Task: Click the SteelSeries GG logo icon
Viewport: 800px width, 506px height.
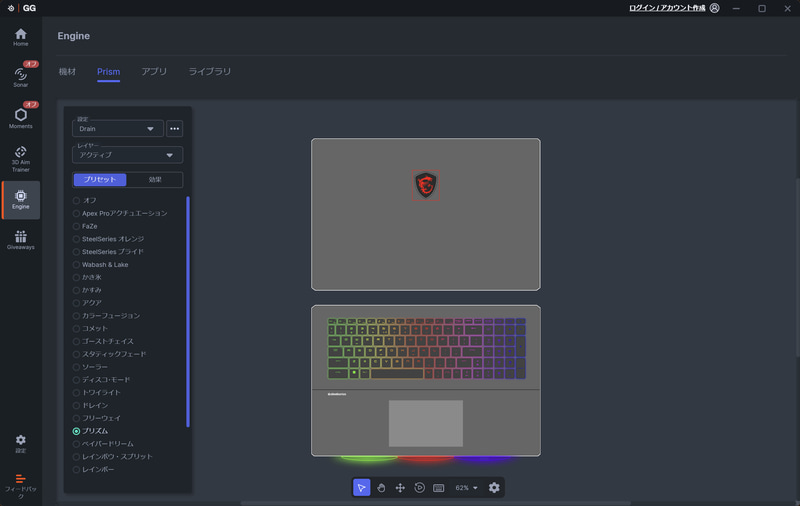Action: (11, 8)
